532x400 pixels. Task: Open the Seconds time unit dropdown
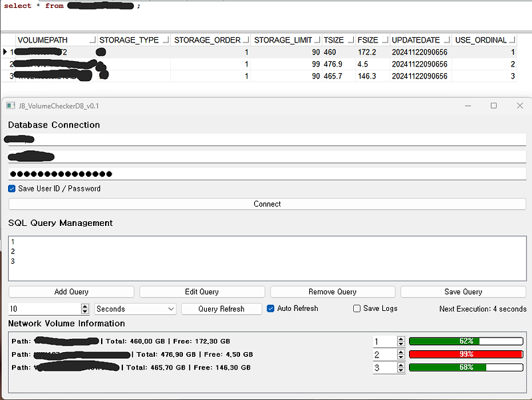[135, 309]
